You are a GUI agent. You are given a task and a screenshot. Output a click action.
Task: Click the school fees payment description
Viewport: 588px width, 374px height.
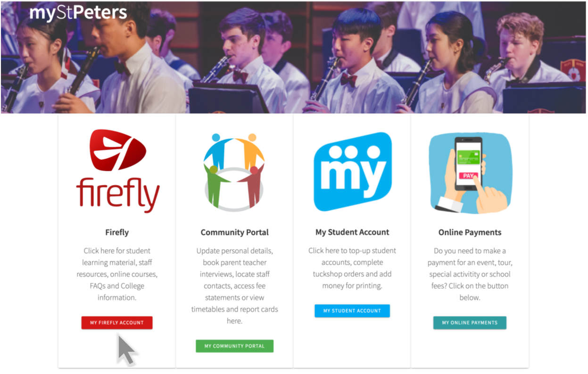pos(470,274)
